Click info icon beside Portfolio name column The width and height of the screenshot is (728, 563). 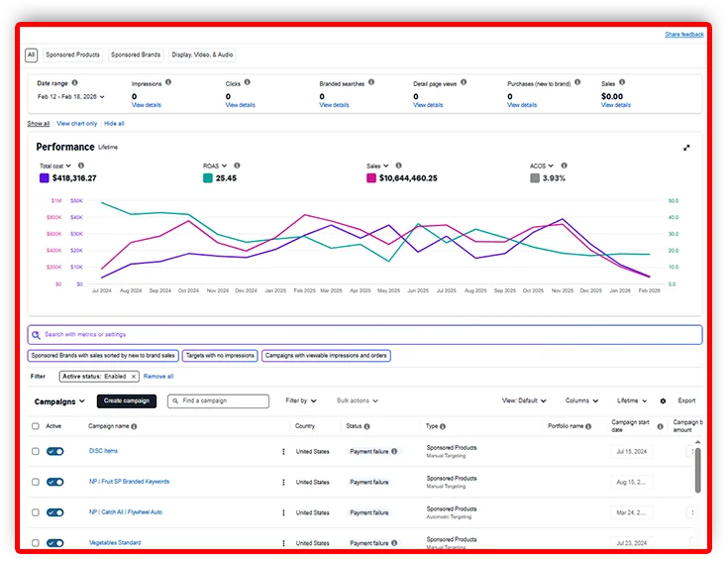588,426
